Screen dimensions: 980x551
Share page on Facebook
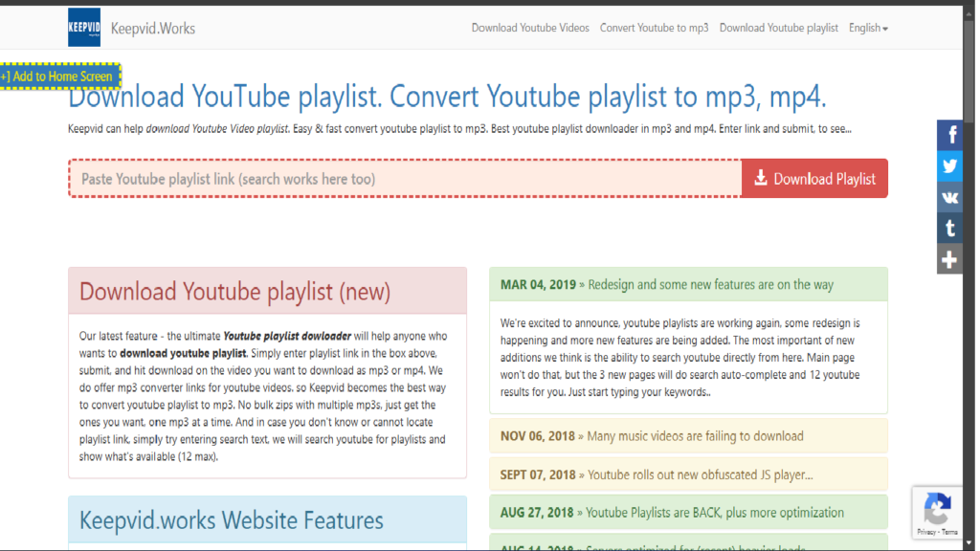click(949, 135)
